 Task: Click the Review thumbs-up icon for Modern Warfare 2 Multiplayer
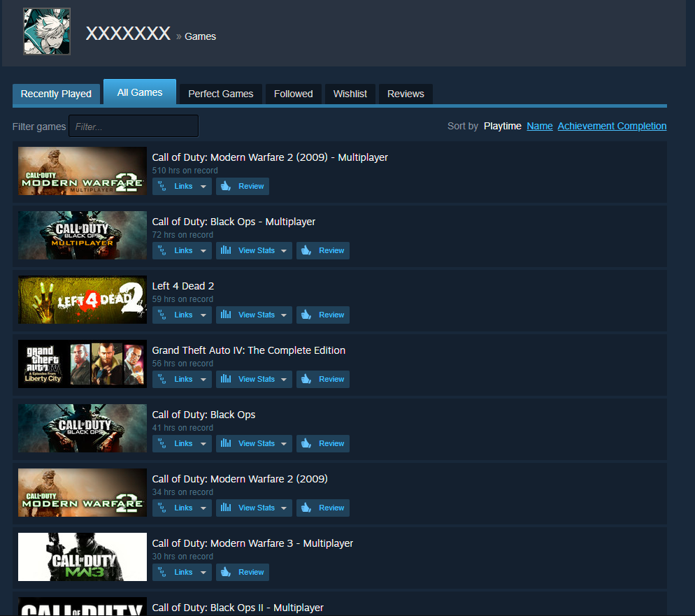tap(224, 186)
